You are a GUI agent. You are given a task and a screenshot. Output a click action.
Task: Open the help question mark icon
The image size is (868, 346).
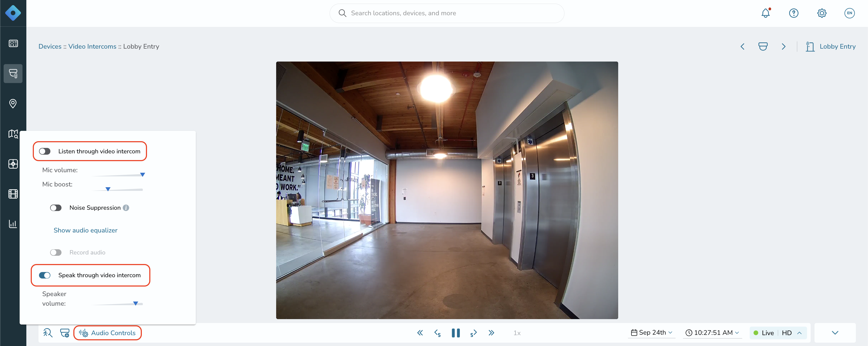coord(794,13)
